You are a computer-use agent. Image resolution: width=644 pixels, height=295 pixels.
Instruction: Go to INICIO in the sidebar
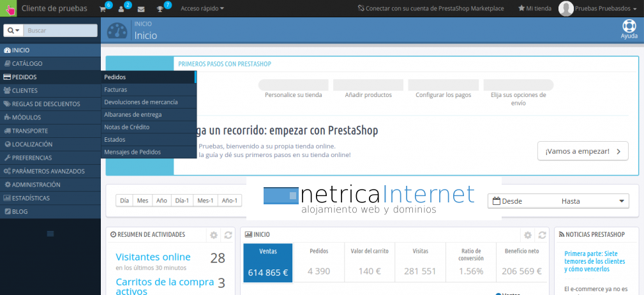click(50, 50)
